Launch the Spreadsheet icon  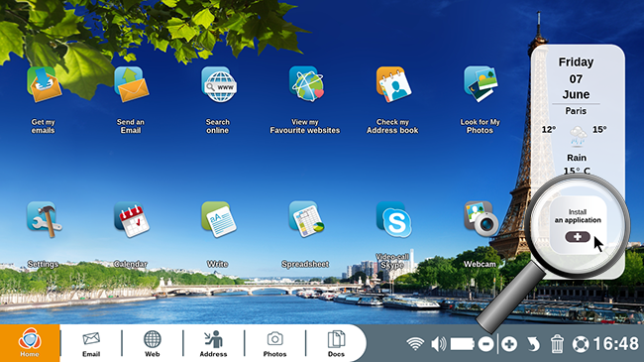coord(306,219)
